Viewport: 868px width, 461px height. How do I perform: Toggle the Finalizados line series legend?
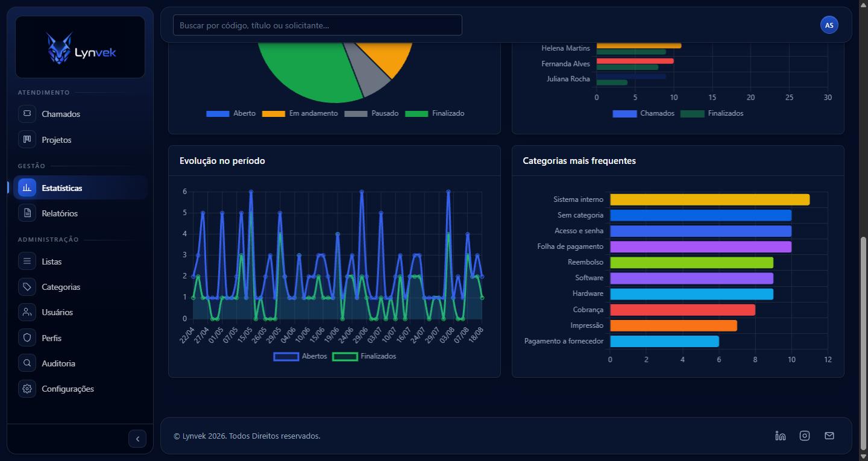pyautogui.click(x=364, y=356)
